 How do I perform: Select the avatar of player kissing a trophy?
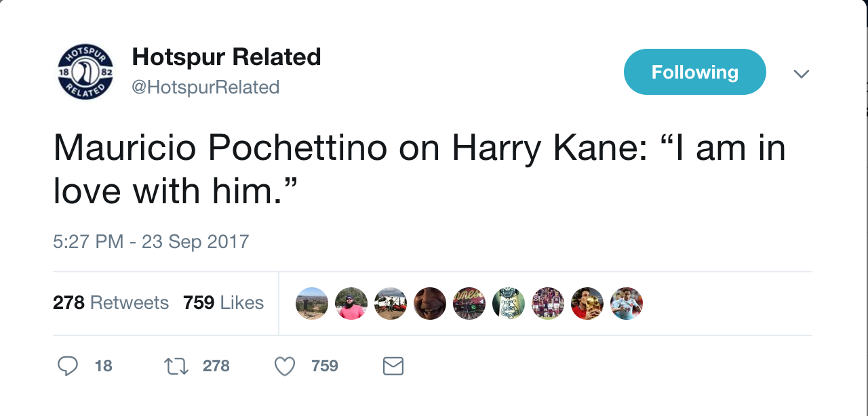pyautogui.click(x=587, y=304)
